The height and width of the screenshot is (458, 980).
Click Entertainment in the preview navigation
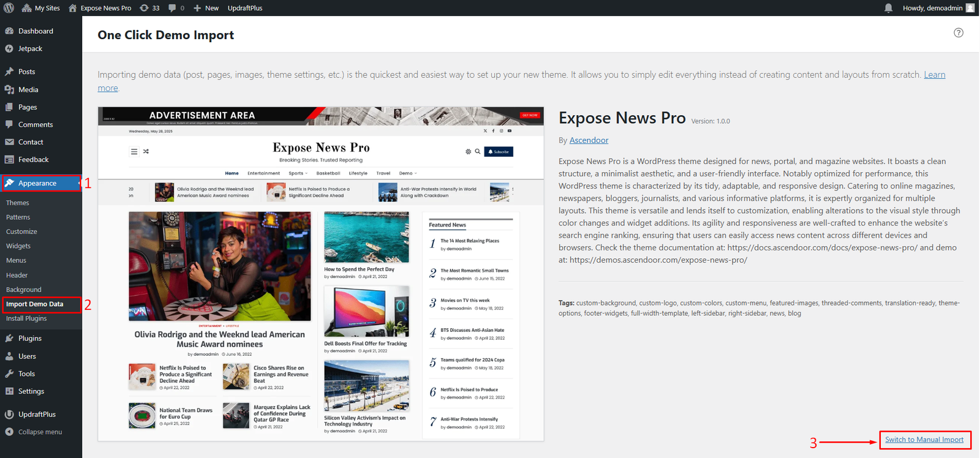(x=263, y=173)
